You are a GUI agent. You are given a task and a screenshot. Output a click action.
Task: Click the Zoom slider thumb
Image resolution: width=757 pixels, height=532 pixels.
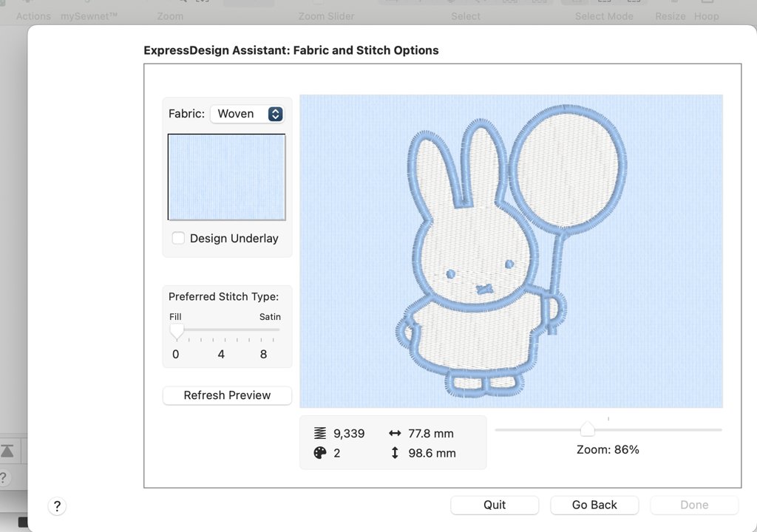(587, 429)
